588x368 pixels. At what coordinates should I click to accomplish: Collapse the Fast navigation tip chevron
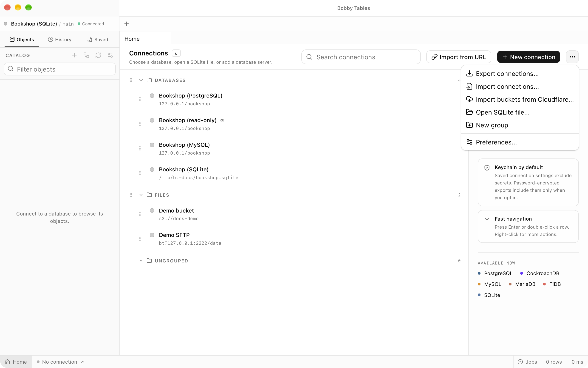tap(487, 219)
